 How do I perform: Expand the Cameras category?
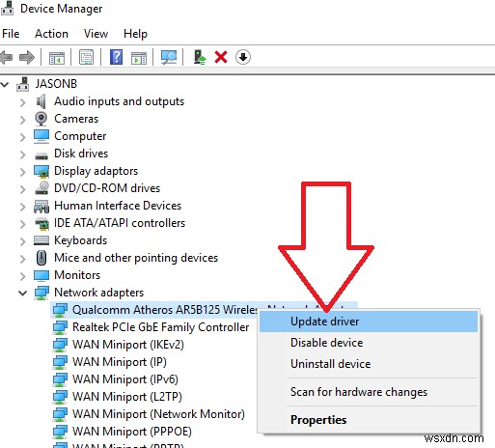coord(22,120)
